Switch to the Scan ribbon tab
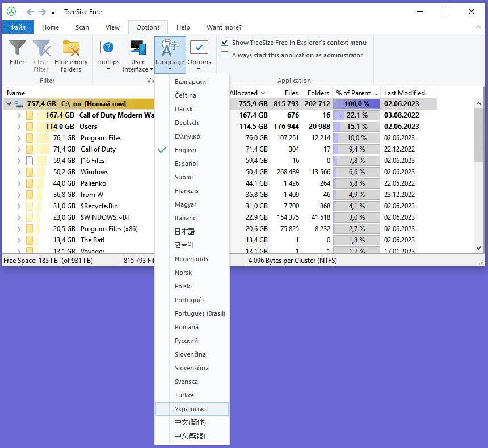 pos(82,27)
